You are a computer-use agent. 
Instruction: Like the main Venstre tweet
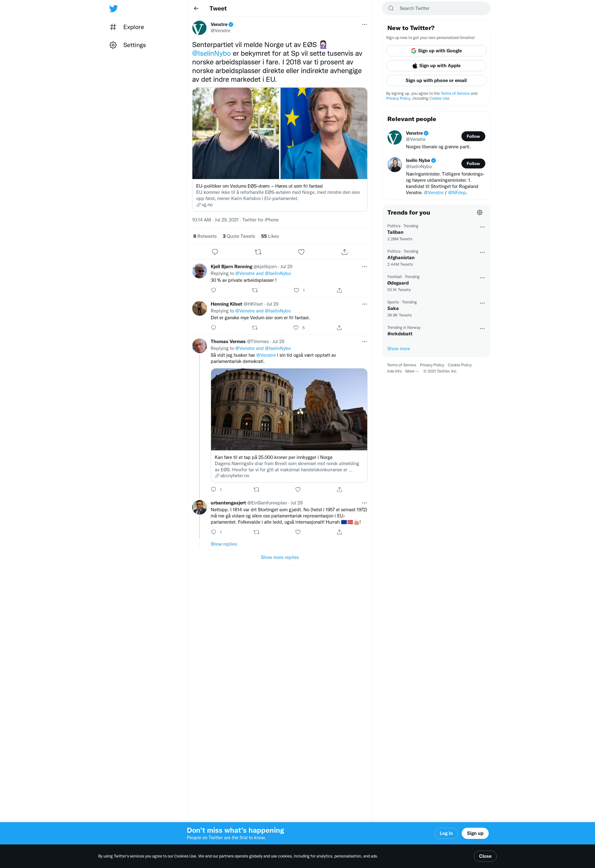(301, 252)
